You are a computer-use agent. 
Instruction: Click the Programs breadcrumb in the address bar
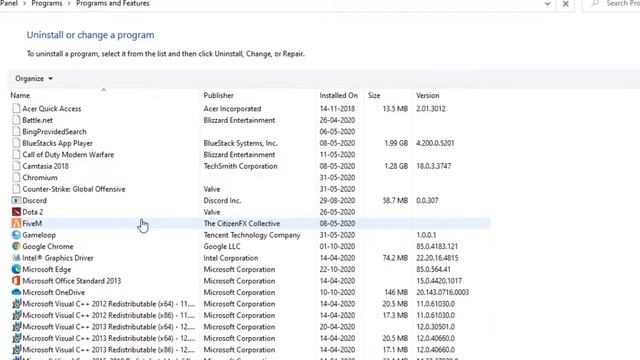47,3
